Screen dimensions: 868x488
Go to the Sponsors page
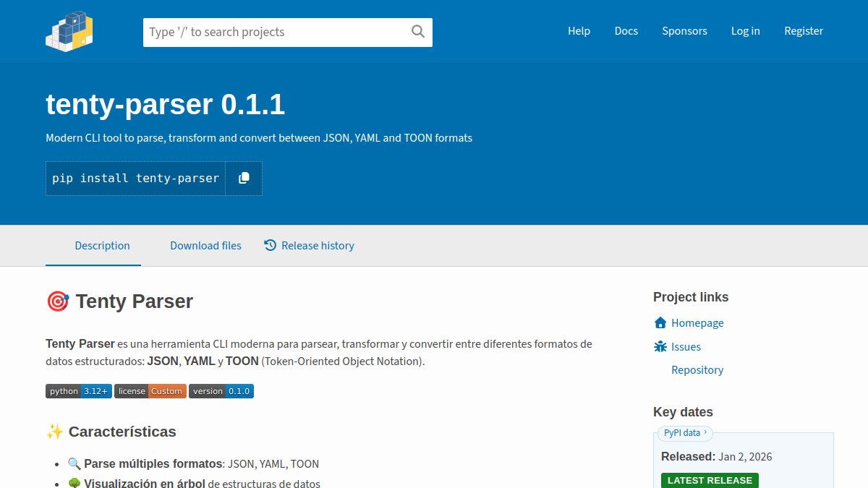click(684, 31)
